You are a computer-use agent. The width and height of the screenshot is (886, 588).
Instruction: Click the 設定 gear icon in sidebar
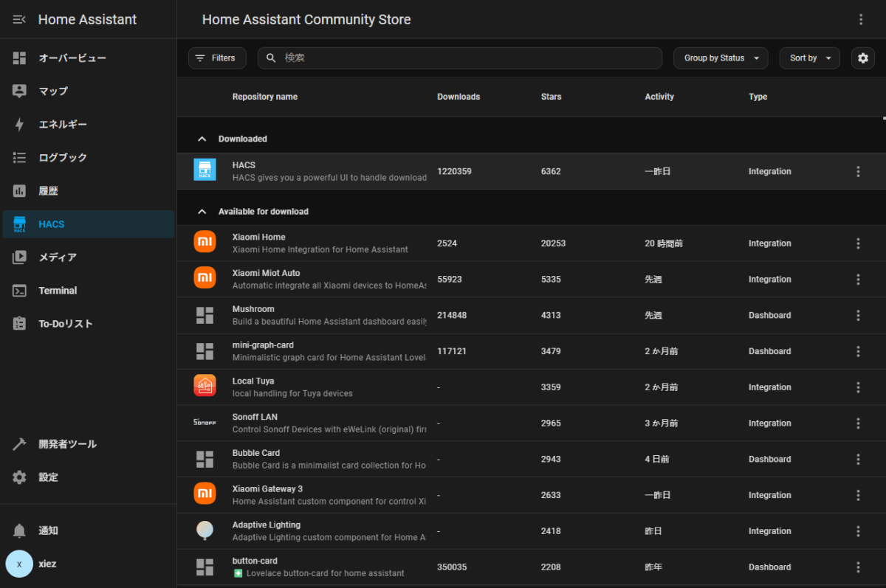(20, 477)
